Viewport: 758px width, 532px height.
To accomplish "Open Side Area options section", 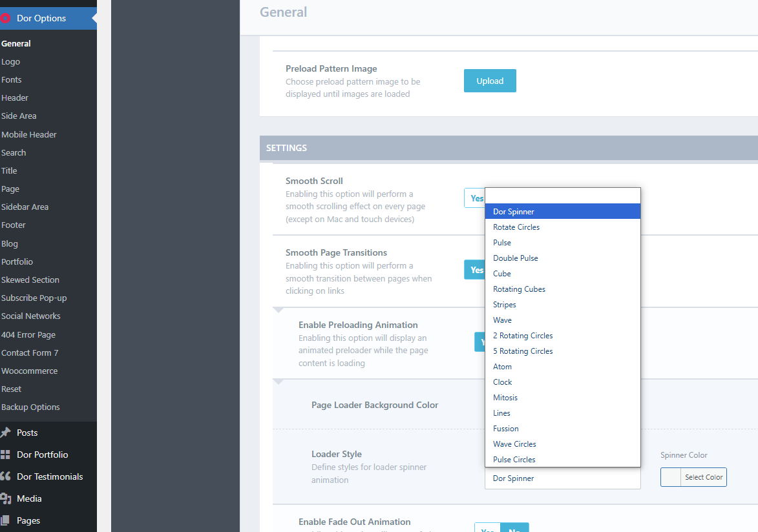I will (19, 116).
